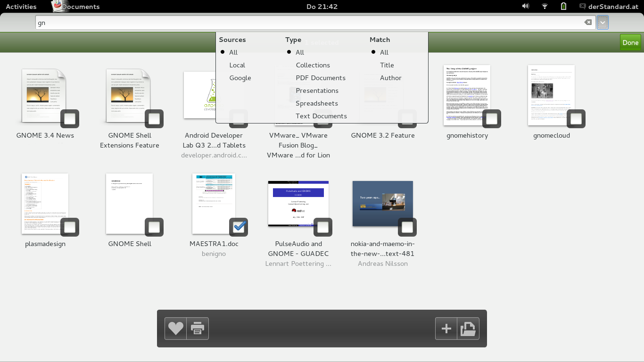
Task: Click the benigno author text
Action: click(x=214, y=254)
